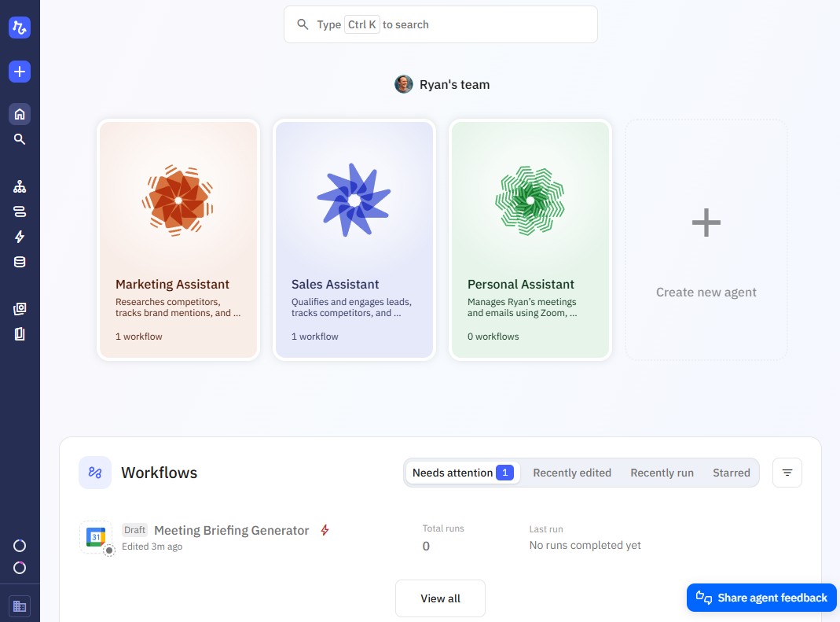
Task: Open the company workspace icon at sidebar bottom
Action: pyautogui.click(x=19, y=605)
